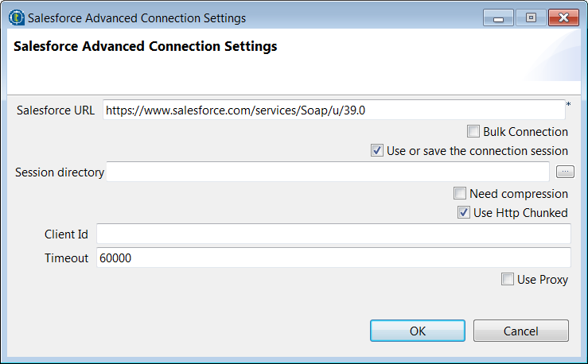Click the Session directory label

click(x=60, y=172)
